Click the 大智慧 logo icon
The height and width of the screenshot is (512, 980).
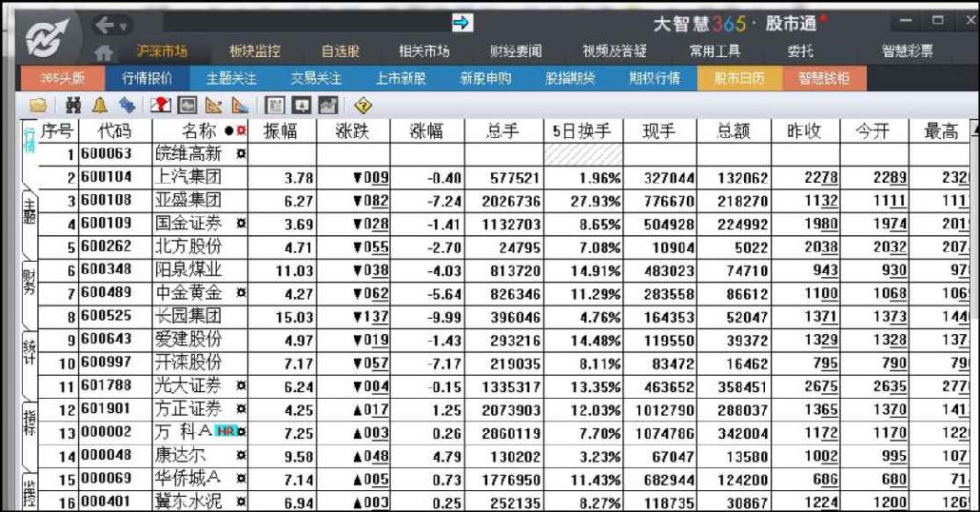point(47,37)
